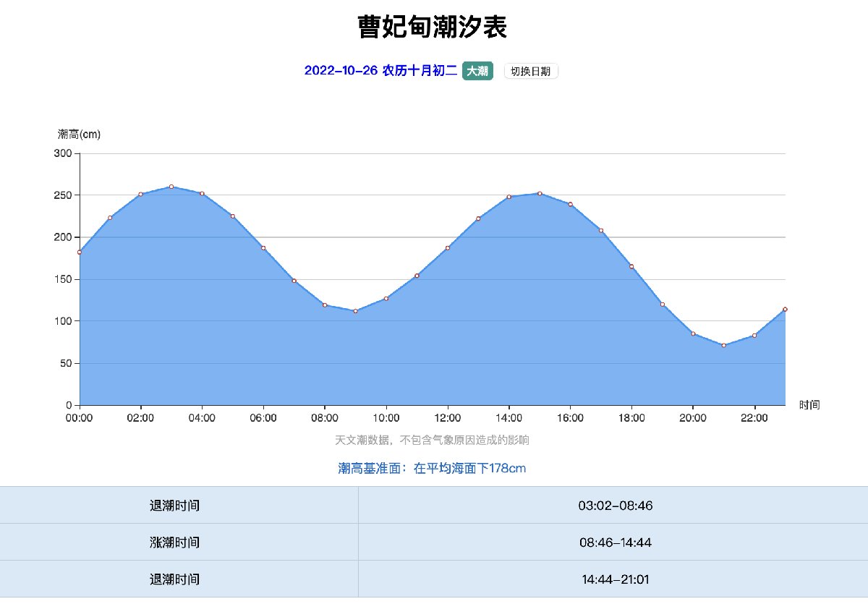Click the first data point at 00:00

tap(80, 252)
